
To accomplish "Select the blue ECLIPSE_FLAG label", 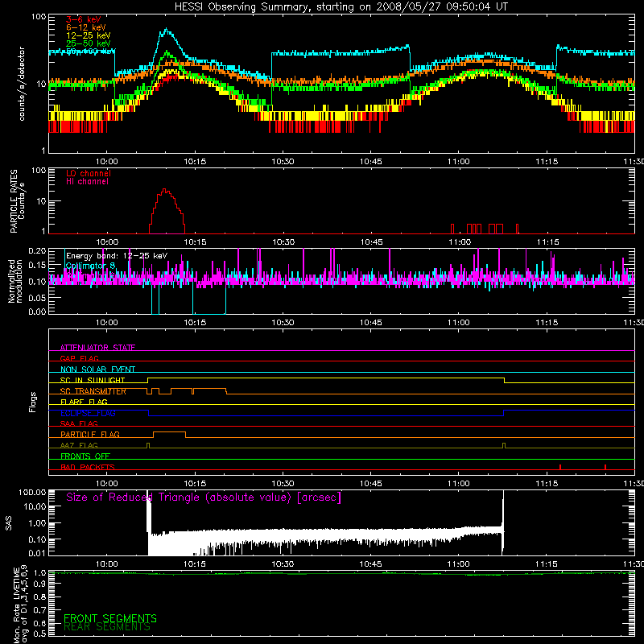I will pos(88,413).
